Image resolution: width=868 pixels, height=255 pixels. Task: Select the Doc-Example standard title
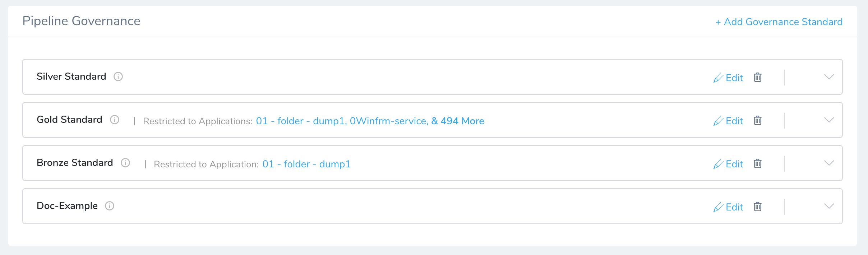pos(67,206)
